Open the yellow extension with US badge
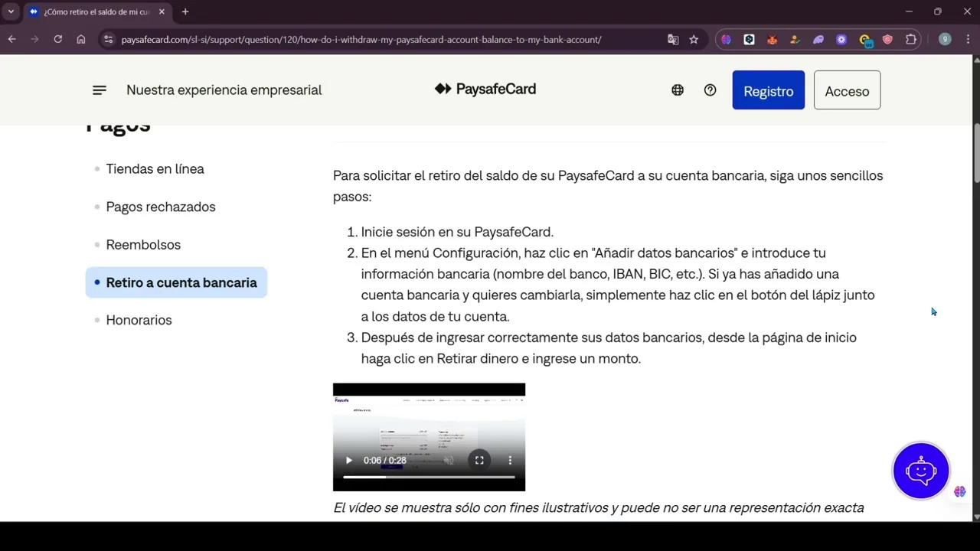This screenshot has width=980, height=551. tap(865, 40)
